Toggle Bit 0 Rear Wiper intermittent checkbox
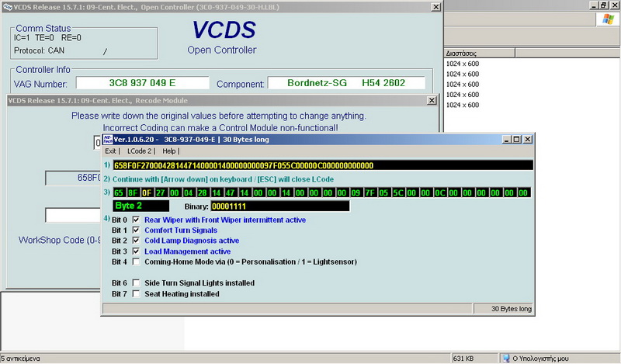Image resolution: width=621 pixels, height=364 pixels. click(x=136, y=220)
